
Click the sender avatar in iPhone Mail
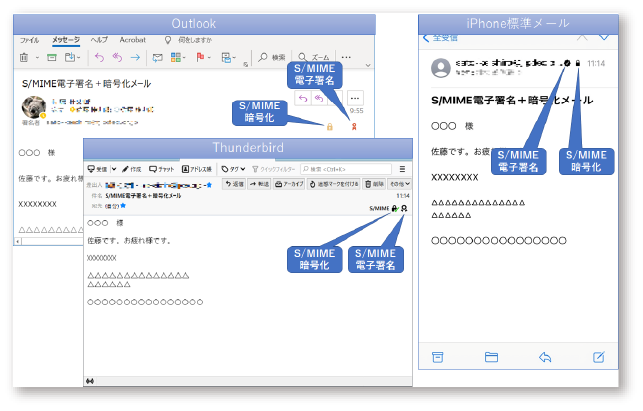[x=441, y=68]
